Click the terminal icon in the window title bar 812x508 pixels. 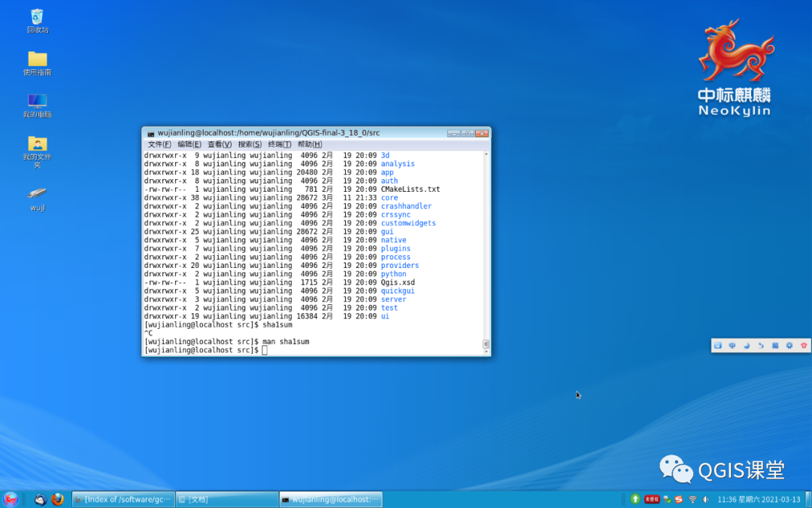(x=150, y=134)
